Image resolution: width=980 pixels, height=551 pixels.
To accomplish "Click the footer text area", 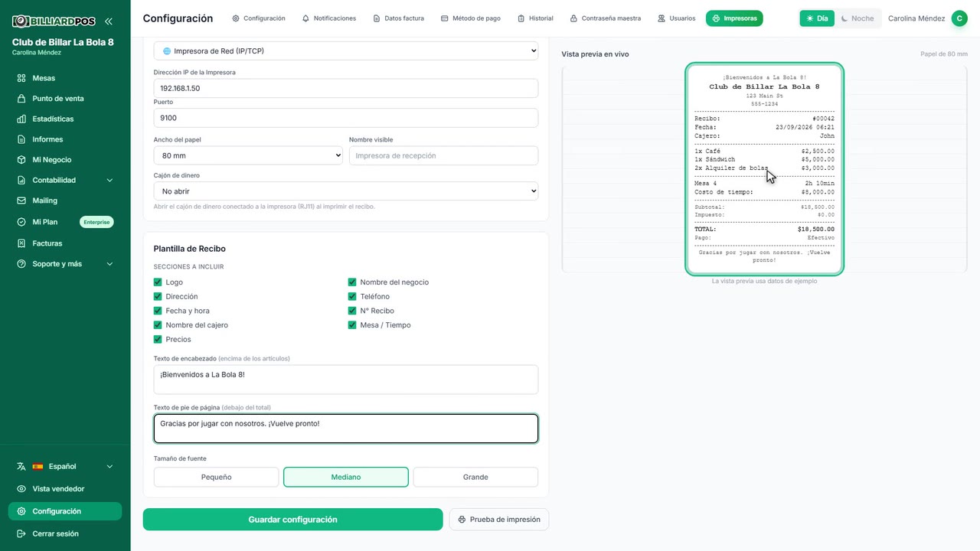I will (x=346, y=429).
